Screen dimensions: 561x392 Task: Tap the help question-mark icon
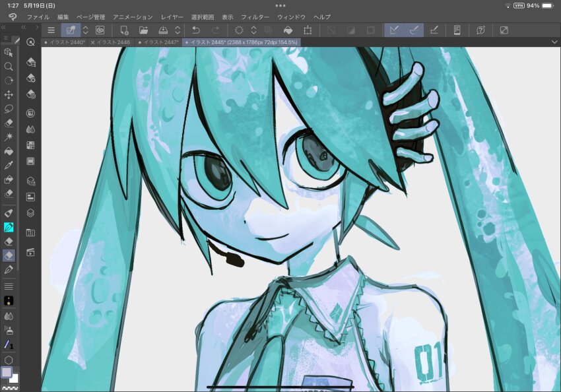click(480, 30)
